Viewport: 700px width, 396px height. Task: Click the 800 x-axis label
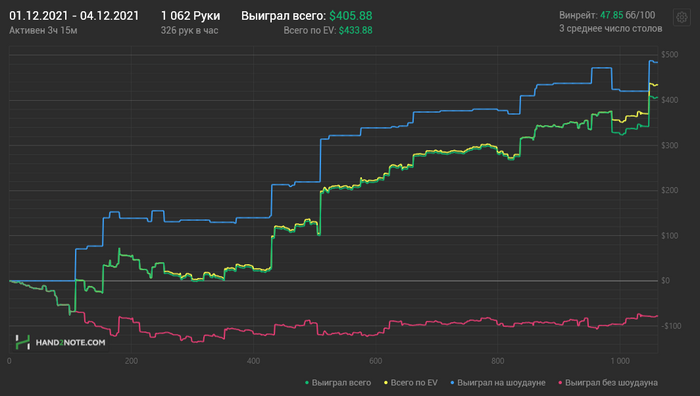click(x=497, y=361)
